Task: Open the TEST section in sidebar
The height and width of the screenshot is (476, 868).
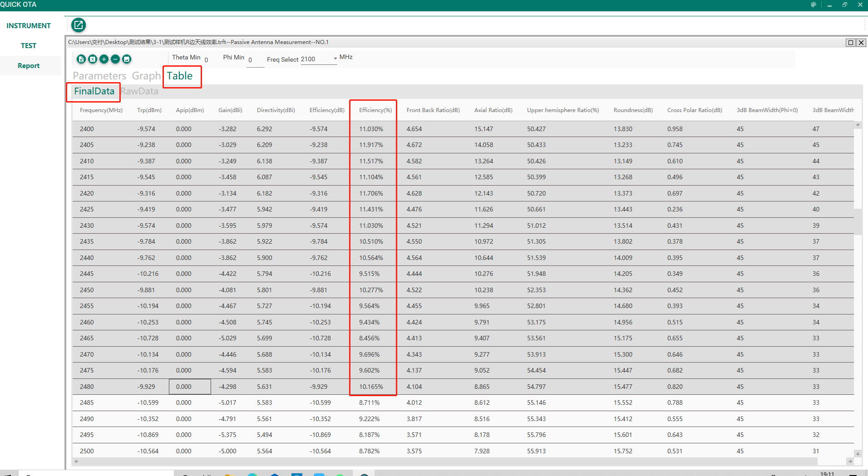Action: pos(29,46)
